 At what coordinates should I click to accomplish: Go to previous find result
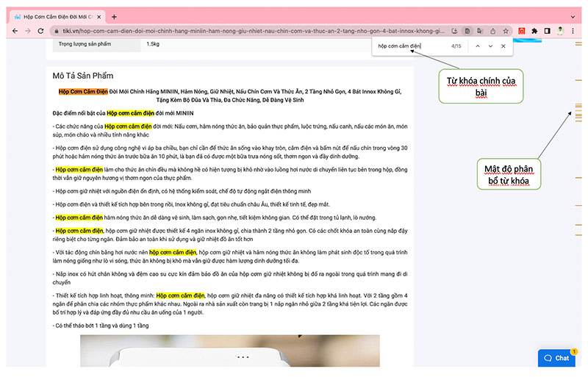(478, 46)
